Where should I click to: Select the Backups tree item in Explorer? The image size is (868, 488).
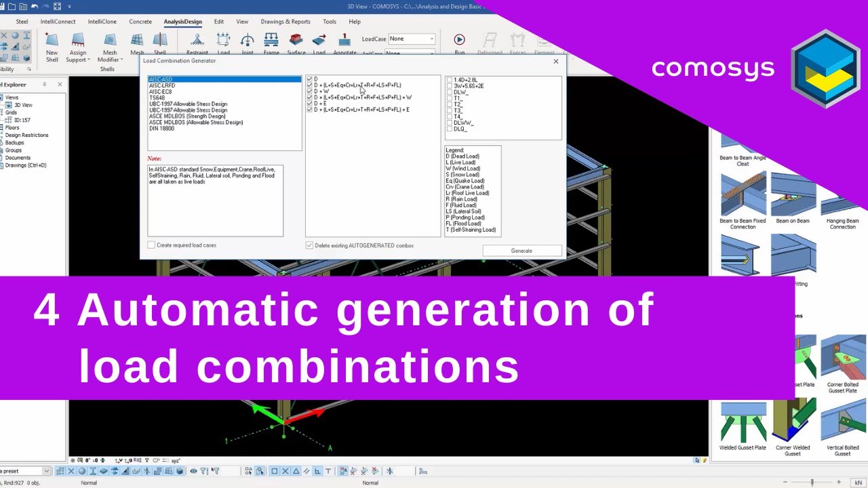coord(14,142)
